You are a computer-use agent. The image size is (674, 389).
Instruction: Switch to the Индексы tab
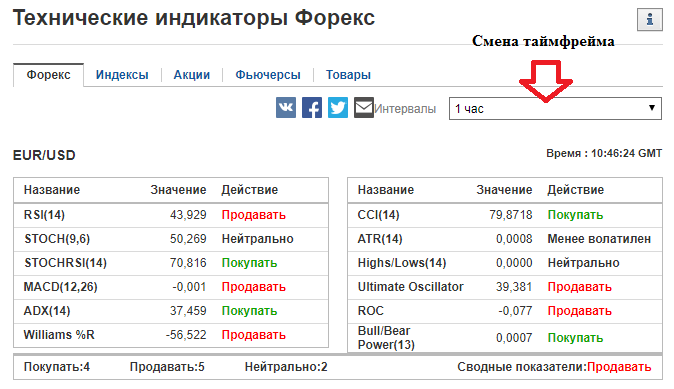(x=122, y=75)
